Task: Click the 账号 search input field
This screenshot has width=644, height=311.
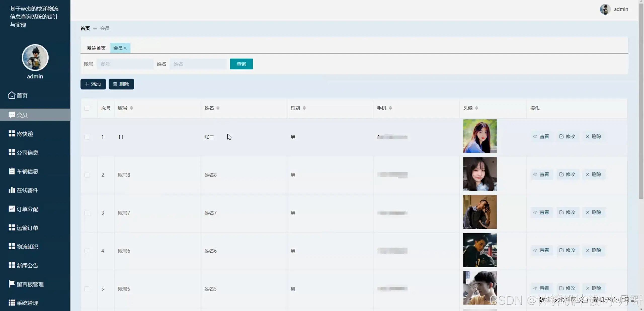Action: 125,64
